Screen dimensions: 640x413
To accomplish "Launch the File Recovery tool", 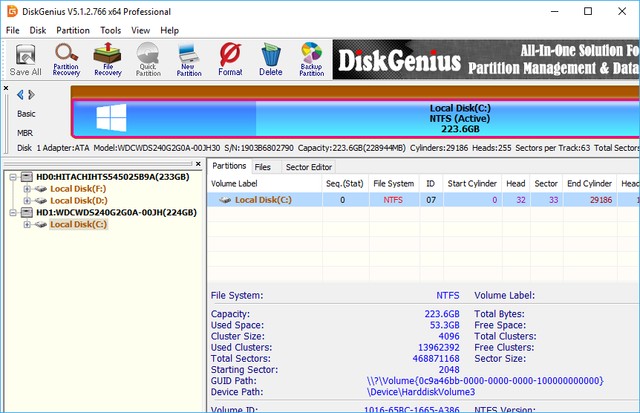I will coord(108,60).
